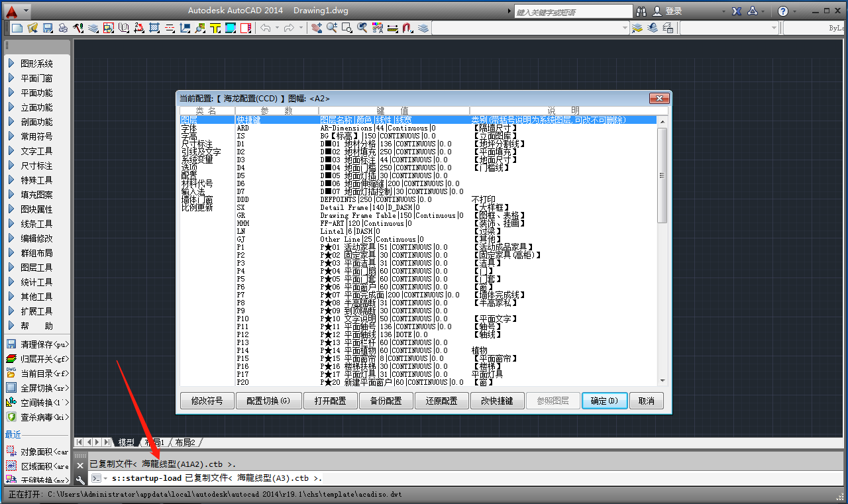Click the Undo arrow toolbar icon
848x504 pixels.
pos(266,28)
